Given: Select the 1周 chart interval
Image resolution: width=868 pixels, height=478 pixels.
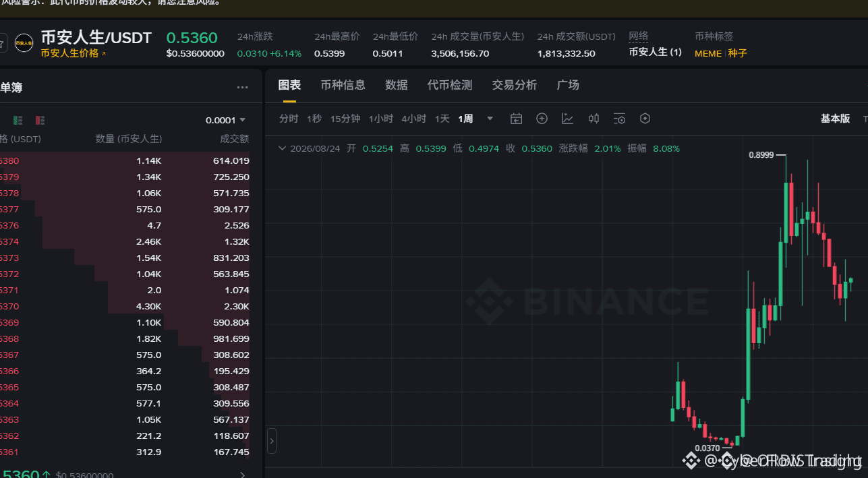Looking at the screenshot, I should pyautogui.click(x=465, y=119).
